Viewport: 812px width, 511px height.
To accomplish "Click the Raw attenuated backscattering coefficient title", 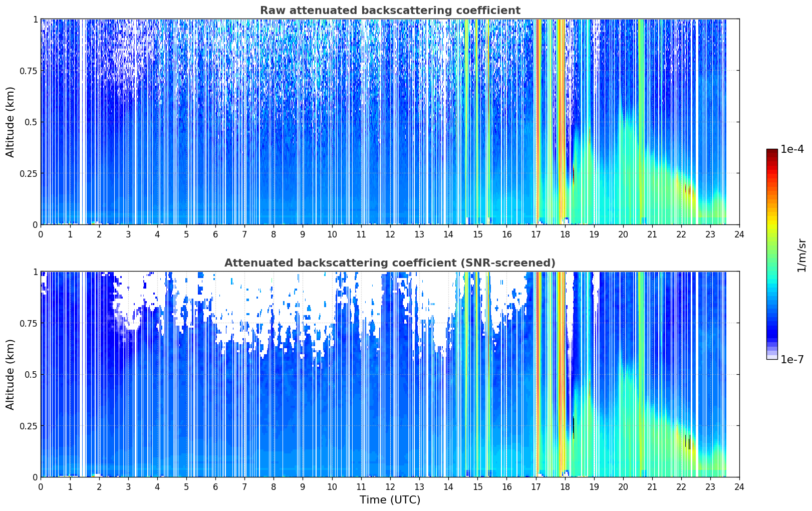I will click(390, 11).
